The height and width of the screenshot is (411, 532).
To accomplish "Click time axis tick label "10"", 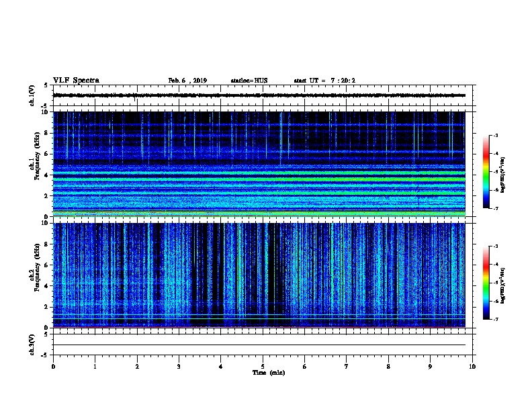I will pos(472,366).
